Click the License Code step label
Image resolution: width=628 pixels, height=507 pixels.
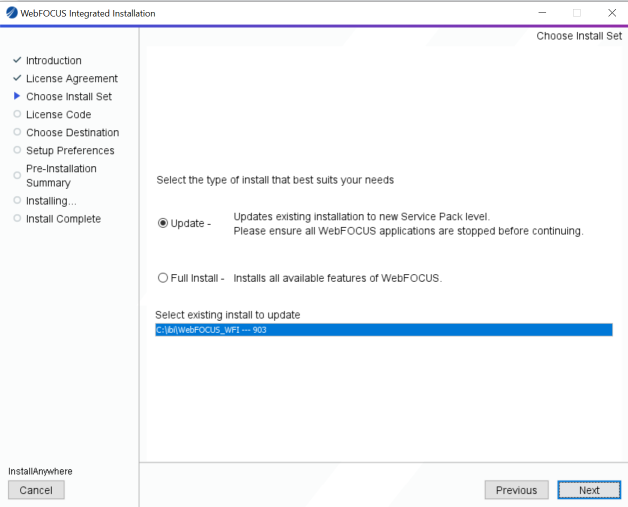(x=58, y=115)
